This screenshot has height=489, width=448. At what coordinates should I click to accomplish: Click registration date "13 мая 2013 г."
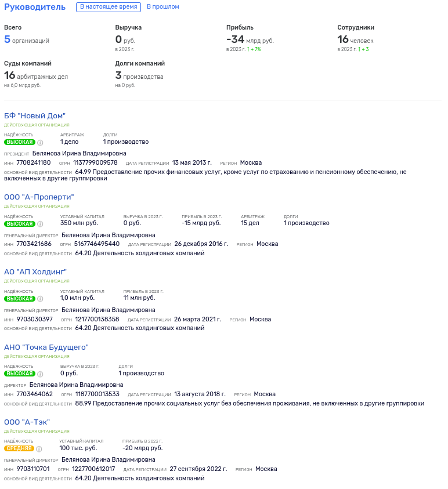click(192, 163)
